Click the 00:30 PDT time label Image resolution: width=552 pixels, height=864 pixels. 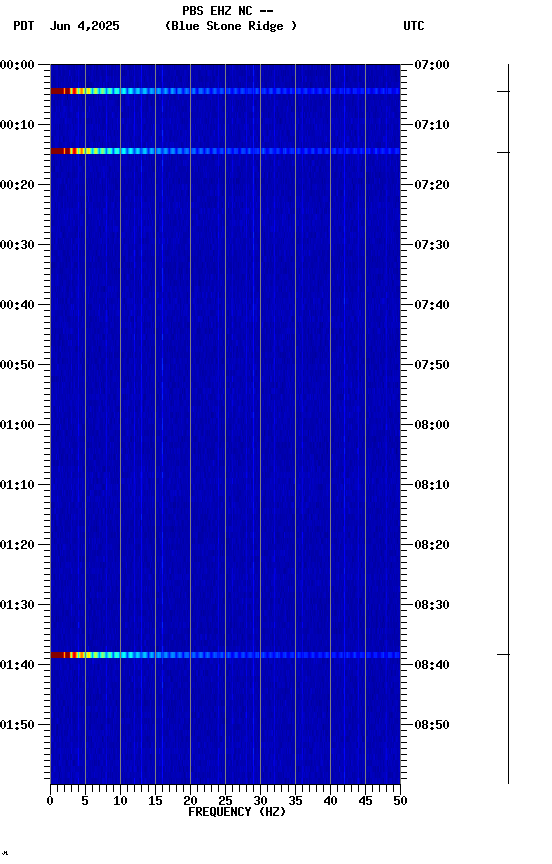coord(17,245)
